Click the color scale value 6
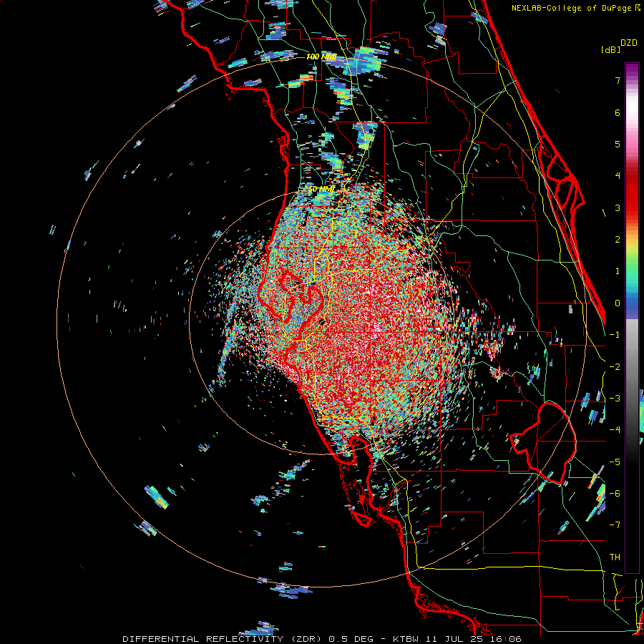644x644 pixels. pyautogui.click(x=618, y=112)
